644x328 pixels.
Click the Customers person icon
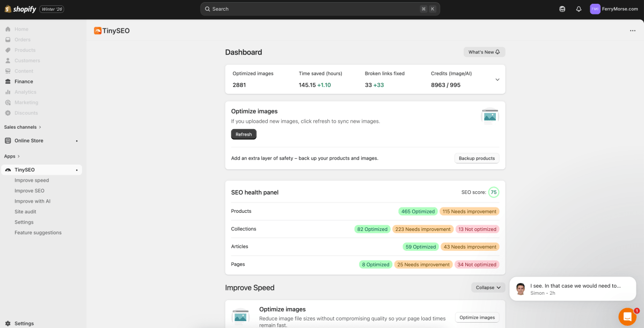click(x=8, y=61)
